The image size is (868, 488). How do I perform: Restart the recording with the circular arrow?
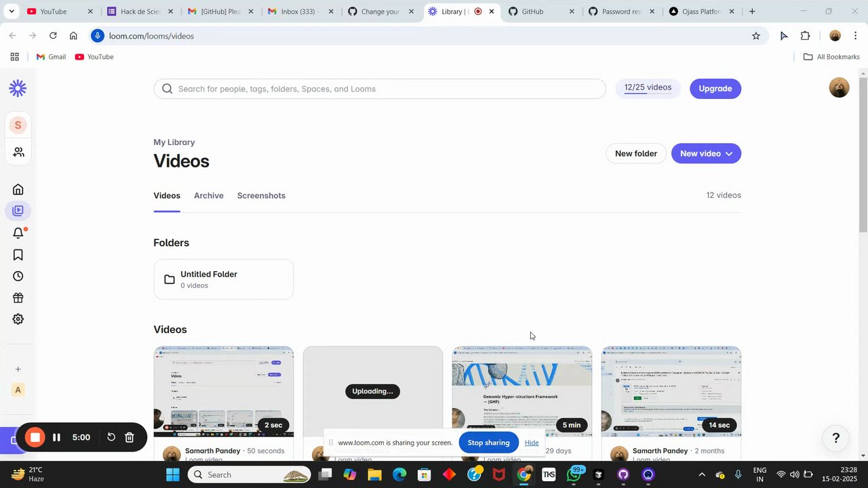(x=111, y=438)
